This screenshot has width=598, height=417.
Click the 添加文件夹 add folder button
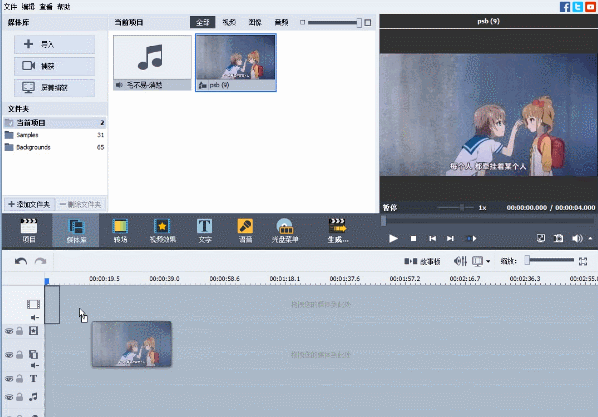29,204
